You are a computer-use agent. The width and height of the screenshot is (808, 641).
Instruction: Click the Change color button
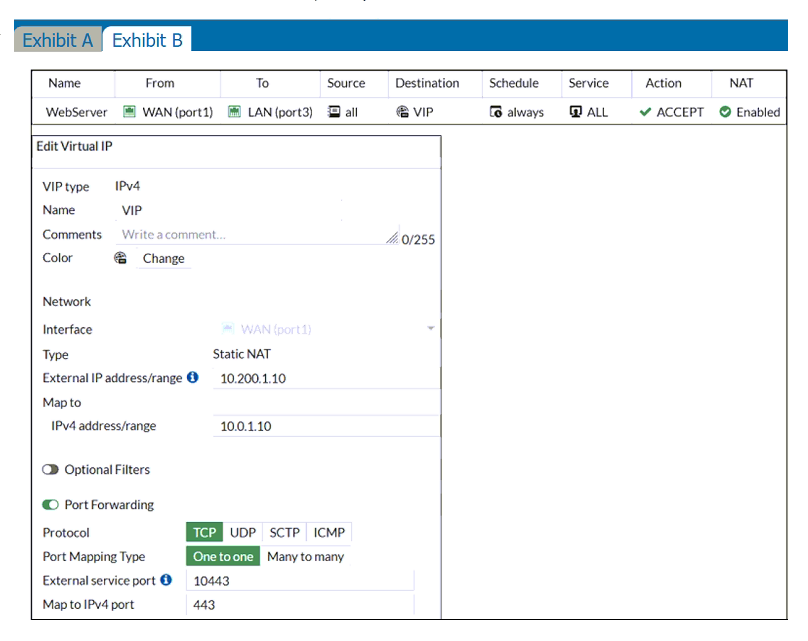(163, 258)
